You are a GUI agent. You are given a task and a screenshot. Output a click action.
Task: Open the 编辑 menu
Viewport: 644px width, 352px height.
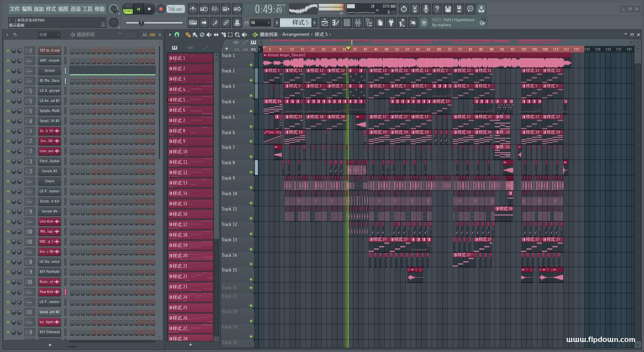[27, 9]
